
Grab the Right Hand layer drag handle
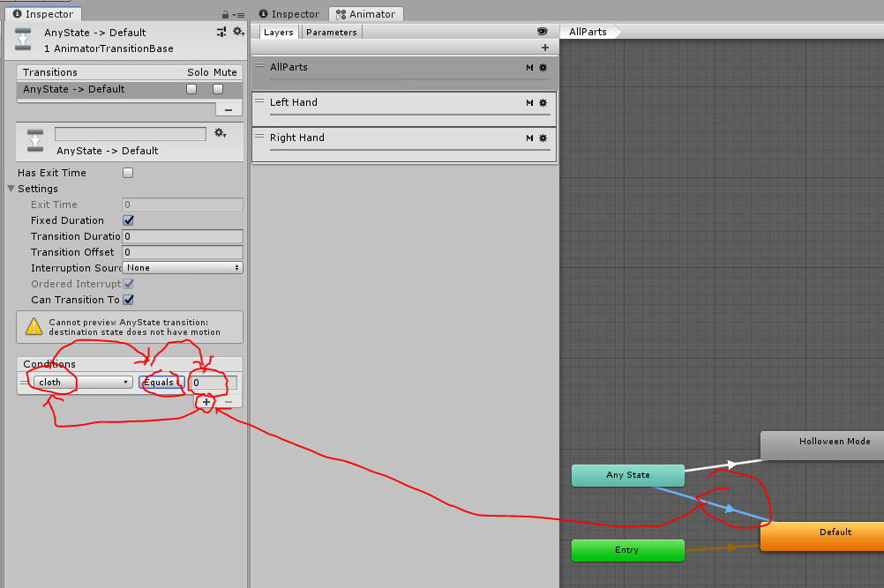(259, 136)
